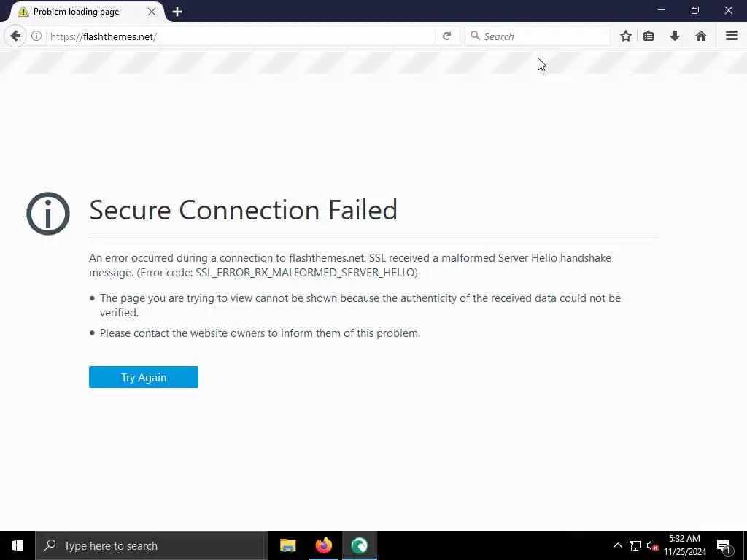Toggle the muted volume tray icon

pyautogui.click(x=652, y=545)
